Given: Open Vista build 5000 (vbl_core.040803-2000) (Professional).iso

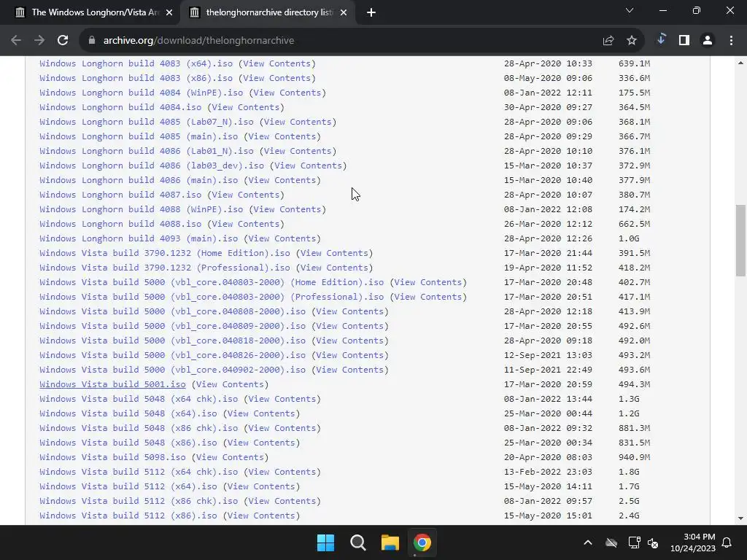Looking at the screenshot, I should 212,297.
